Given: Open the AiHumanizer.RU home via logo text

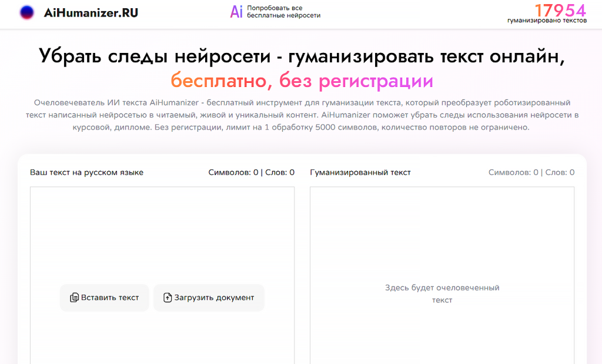Looking at the screenshot, I should pos(90,12).
